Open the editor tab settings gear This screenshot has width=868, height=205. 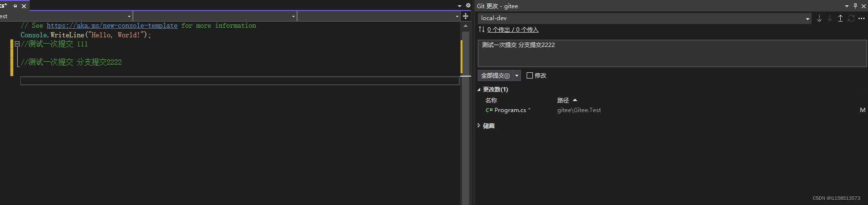[x=468, y=6]
